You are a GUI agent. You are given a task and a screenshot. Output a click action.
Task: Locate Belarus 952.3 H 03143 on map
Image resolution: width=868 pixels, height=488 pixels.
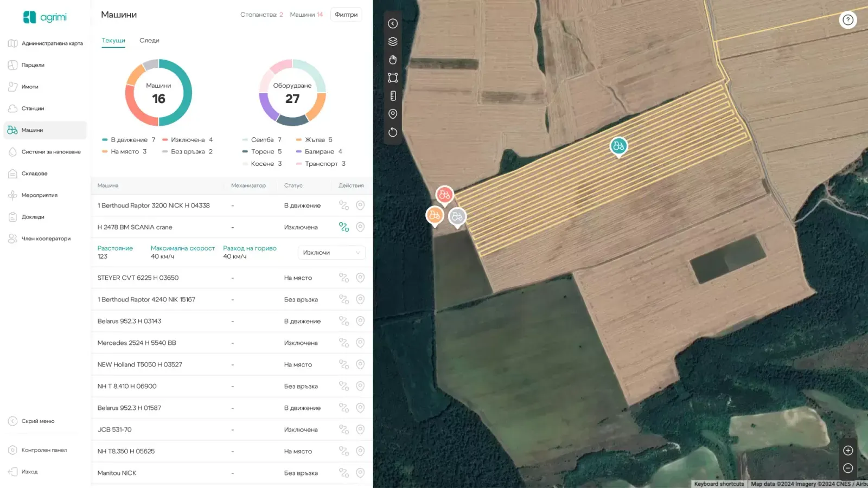tap(360, 321)
